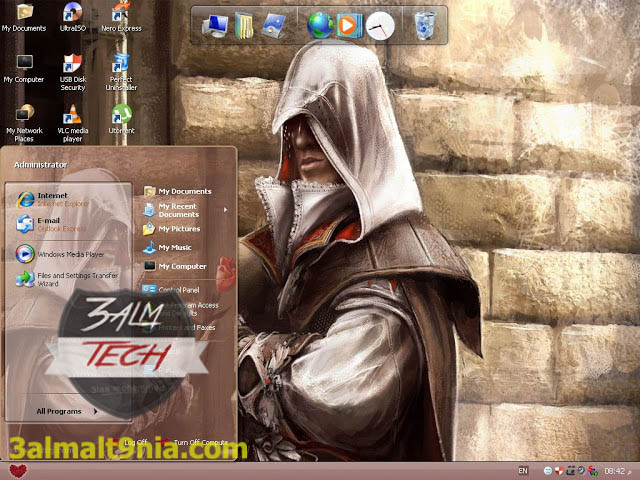Click the taskbar clock 08:42
Screen dimensions: 640x480
coord(614,471)
